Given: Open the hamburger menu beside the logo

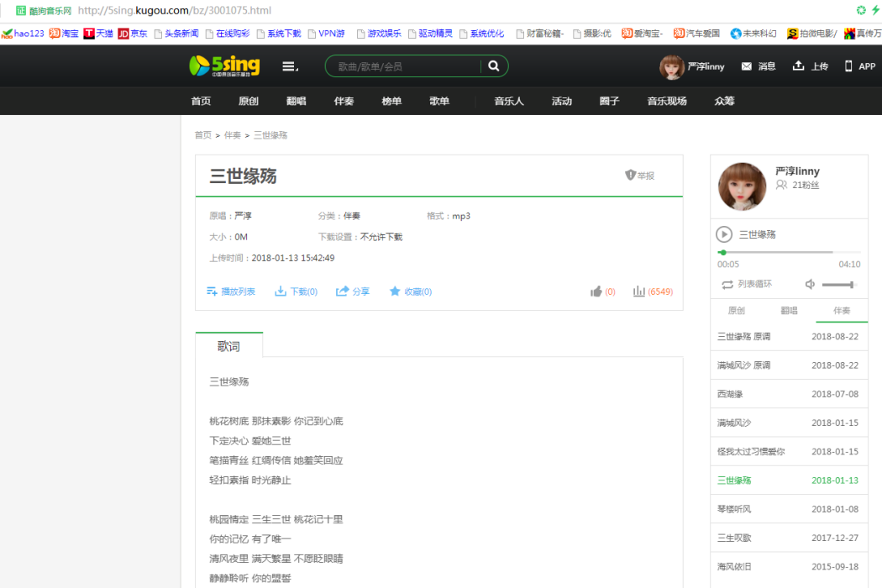Looking at the screenshot, I should pyautogui.click(x=290, y=66).
